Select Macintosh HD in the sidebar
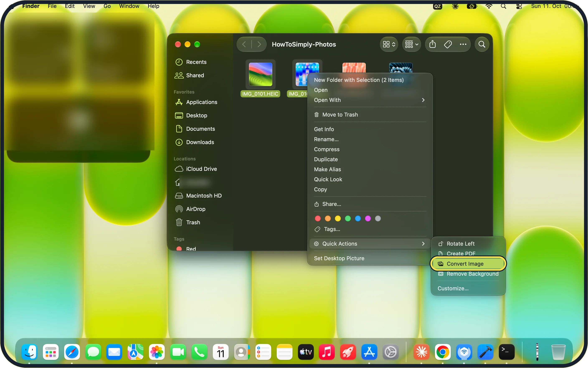The image size is (588, 368). pos(198,196)
